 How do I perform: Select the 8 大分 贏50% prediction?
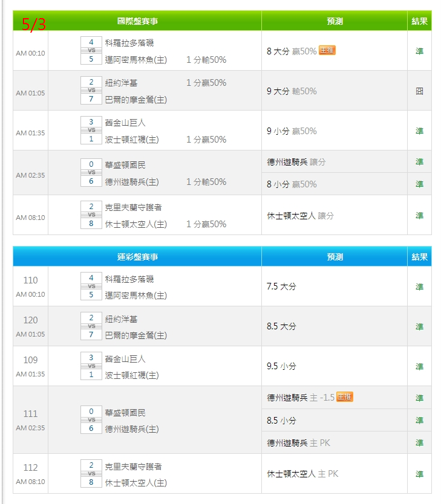(x=292, y=51)
